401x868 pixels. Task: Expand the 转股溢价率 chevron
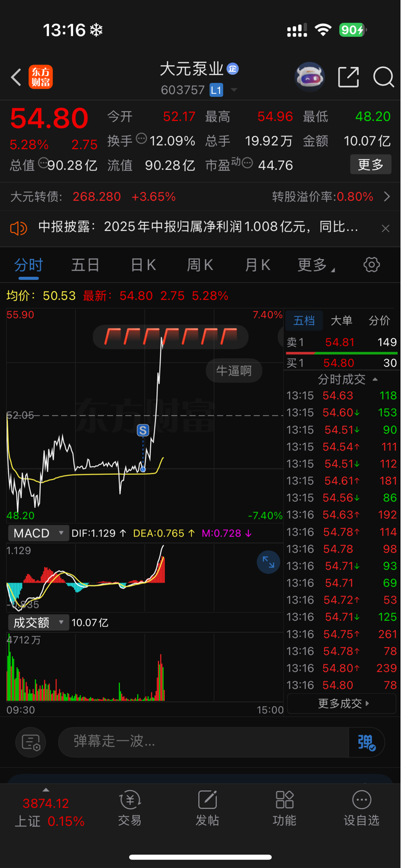387,197
